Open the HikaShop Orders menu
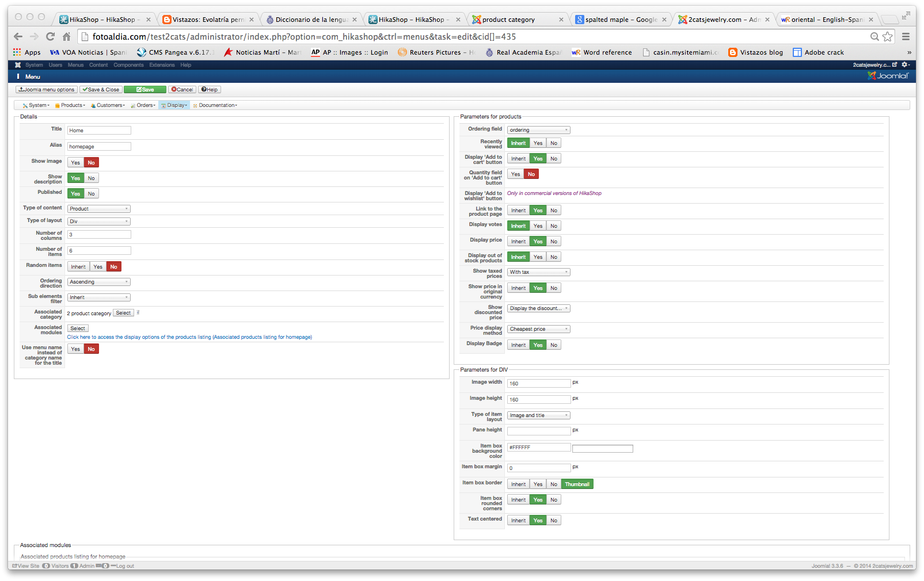This screenshot has height=581, width=924. coord(143,105)
